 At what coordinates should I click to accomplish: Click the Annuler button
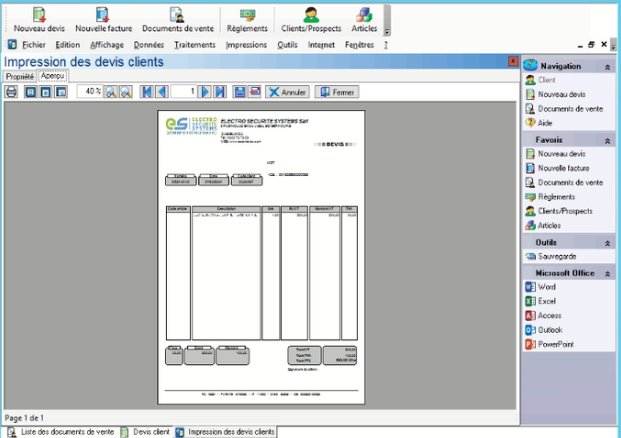click(x=287, y=92)
